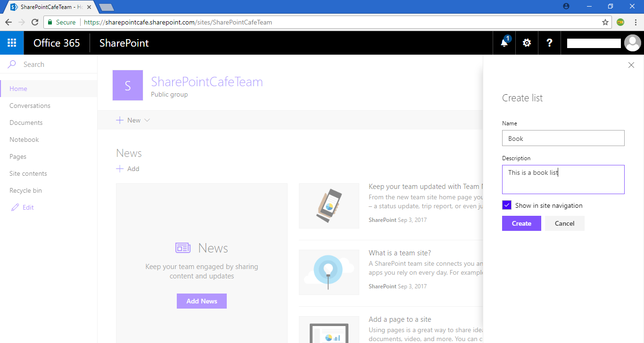This screenshot has height=343, width=644.
Task: Open 'Add a page to a site' article title
Action: (400, 319)
